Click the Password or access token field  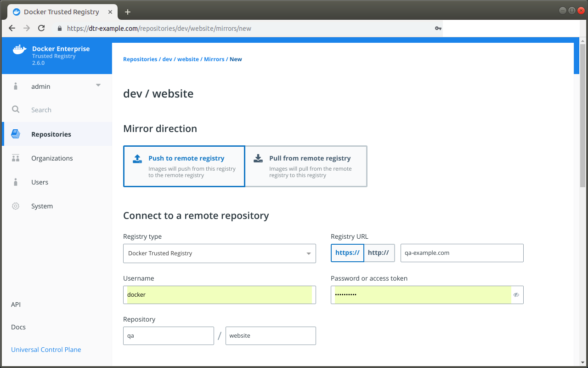427,295
